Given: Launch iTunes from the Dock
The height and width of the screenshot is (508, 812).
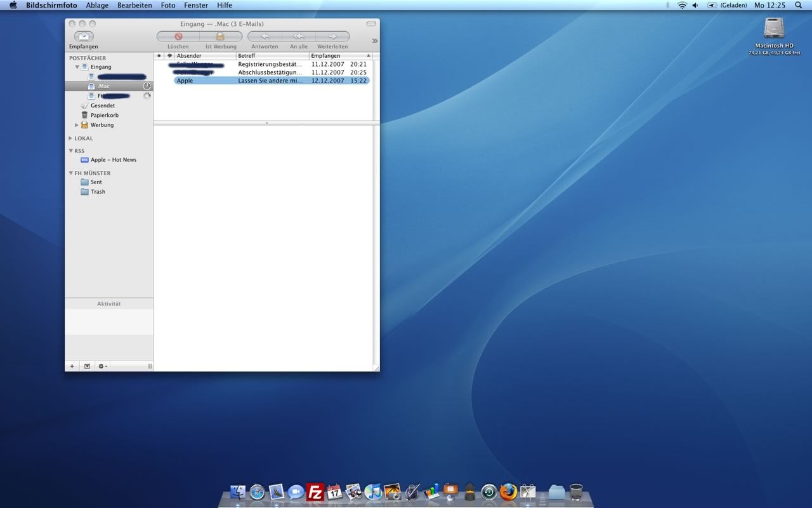Looking at the screenshot, I should pos(373,491).
